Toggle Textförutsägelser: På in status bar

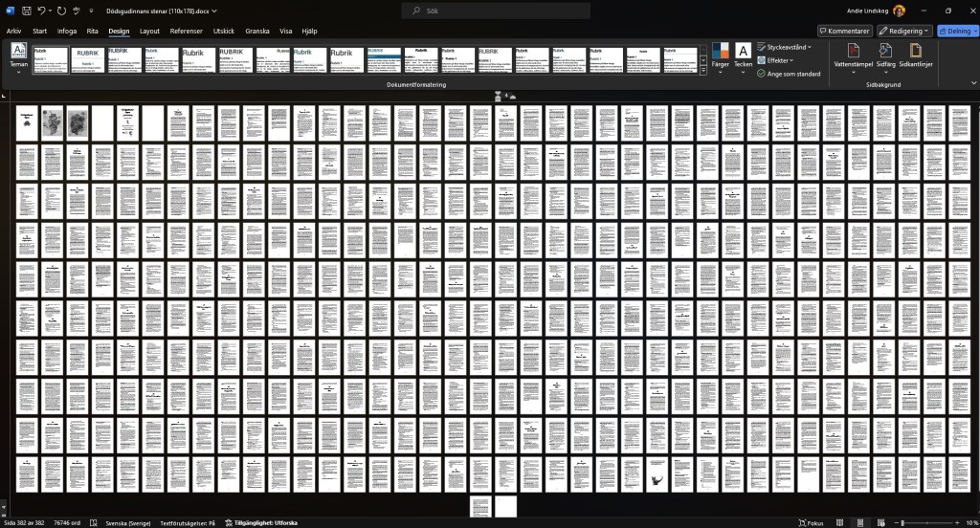point(188,523)
